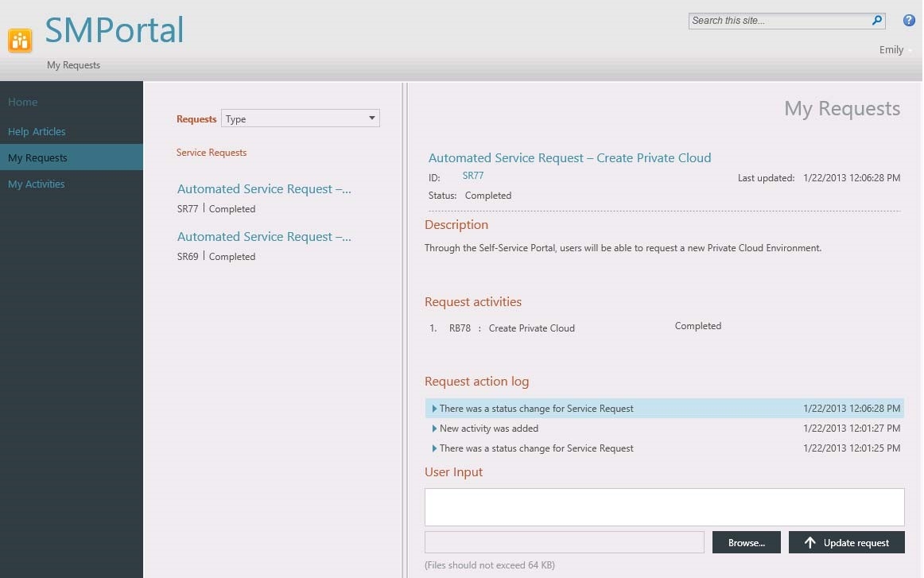The image size is (924, 578).
Task: Click the SR77 ID link in details
Action: (x=473, y=176)
